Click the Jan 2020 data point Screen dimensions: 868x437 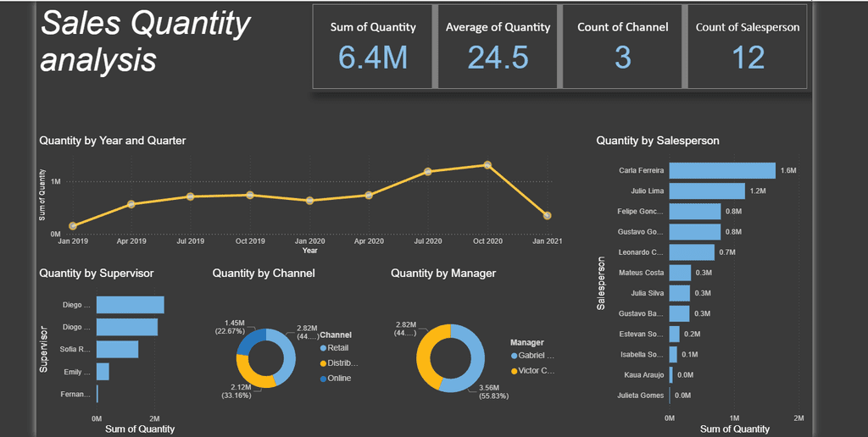pyautogui.click(x=309, y=201)
